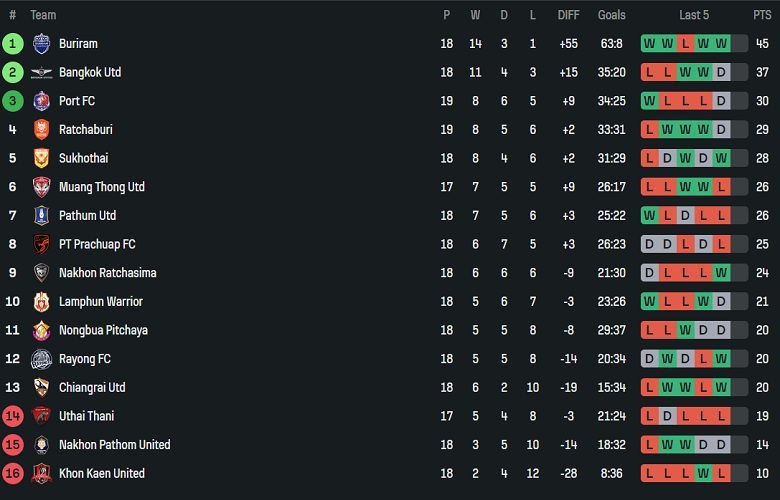Open the Lamphun Warrior team page

[100, 302]
